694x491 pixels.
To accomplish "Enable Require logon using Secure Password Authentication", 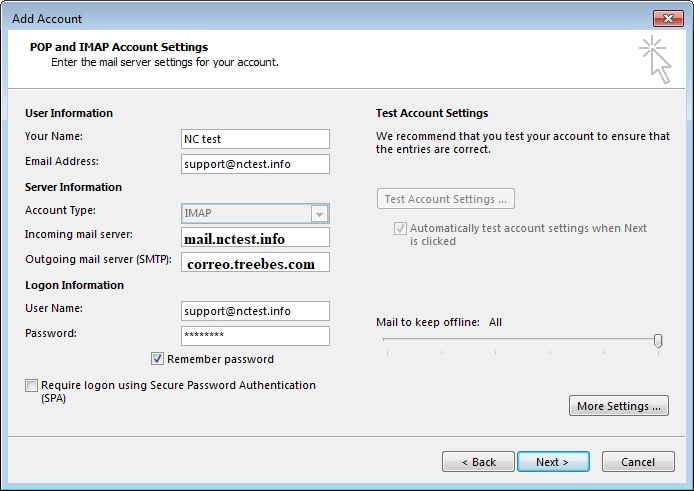I will 31,385.
